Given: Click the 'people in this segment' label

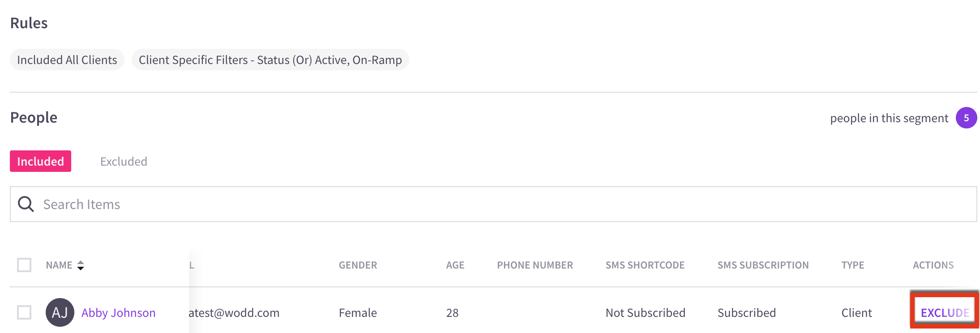Looking at the screenshot, I should pyautogui.click(x=889, y=118).
